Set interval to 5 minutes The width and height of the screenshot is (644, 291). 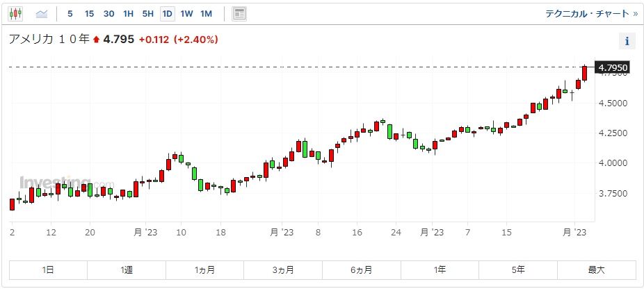pos(70,14)
